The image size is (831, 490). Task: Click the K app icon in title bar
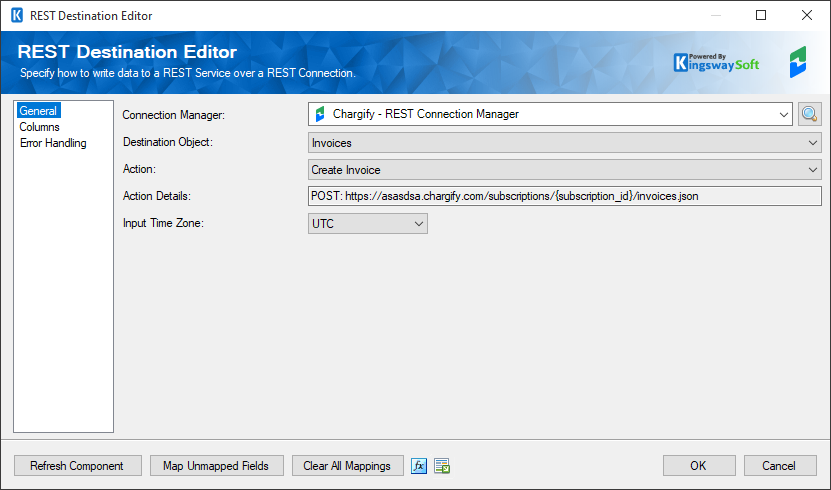click(17, 15)
